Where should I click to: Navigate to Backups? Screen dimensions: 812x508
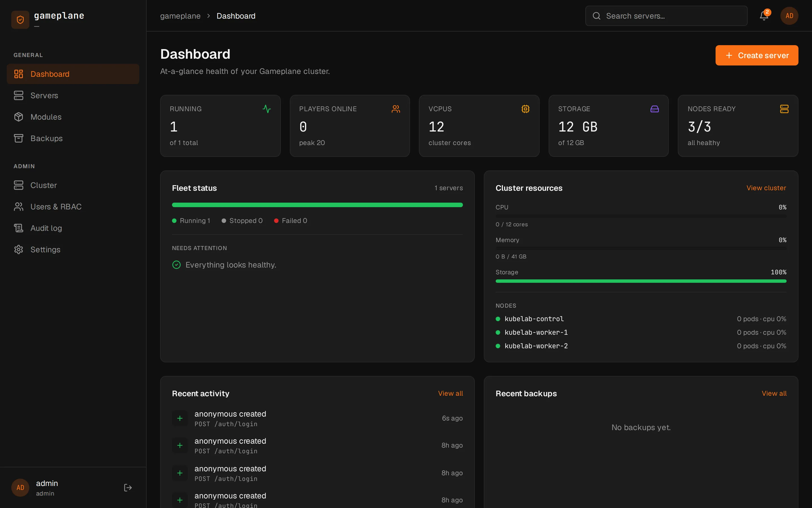click(x=73, y=138)
